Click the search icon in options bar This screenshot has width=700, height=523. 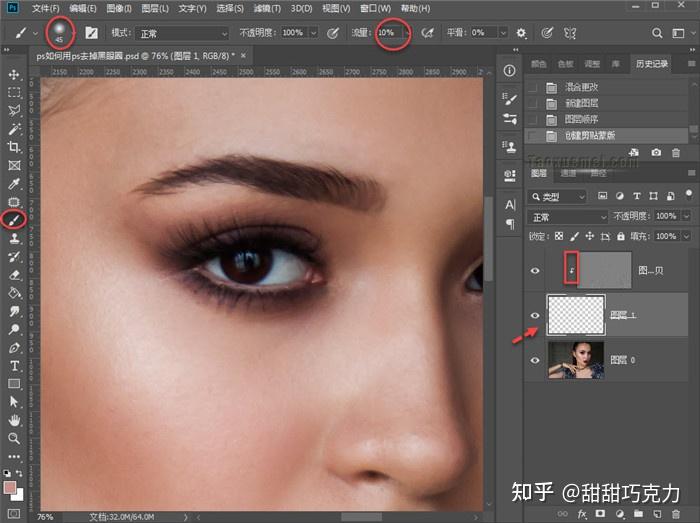(657, 33)
